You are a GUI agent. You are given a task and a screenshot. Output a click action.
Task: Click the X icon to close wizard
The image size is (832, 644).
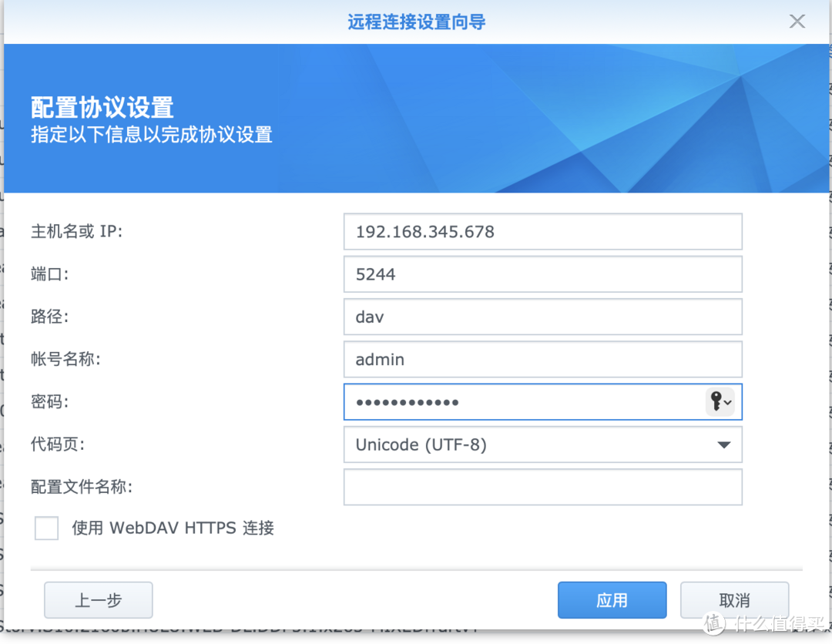pos(797,21)
